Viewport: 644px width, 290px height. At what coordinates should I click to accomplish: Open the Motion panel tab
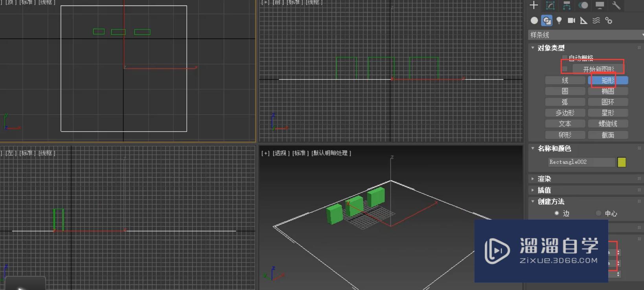coord(583,5)
